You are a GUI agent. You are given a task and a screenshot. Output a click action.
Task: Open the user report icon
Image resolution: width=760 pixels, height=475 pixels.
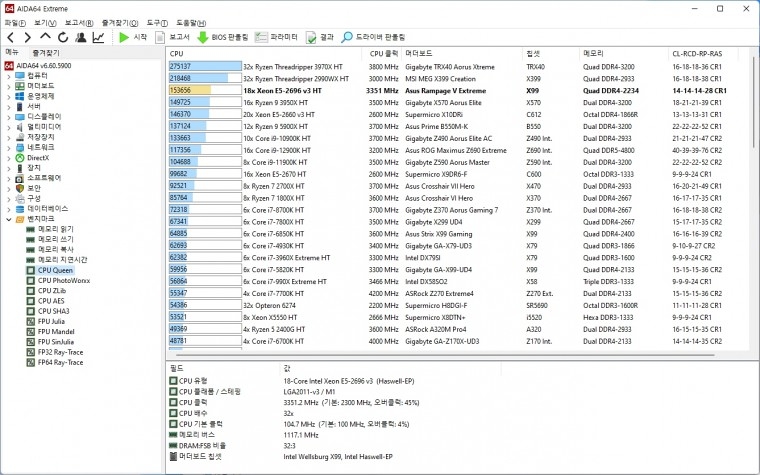[80, 37]
